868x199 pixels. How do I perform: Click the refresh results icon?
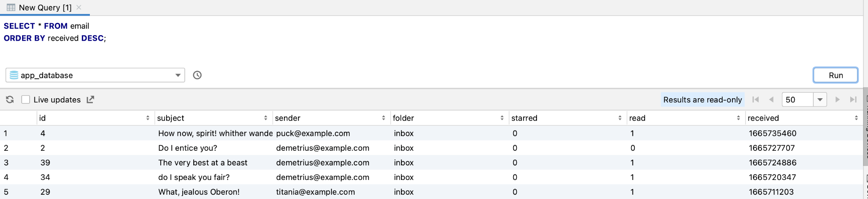(x=10, y=99)
